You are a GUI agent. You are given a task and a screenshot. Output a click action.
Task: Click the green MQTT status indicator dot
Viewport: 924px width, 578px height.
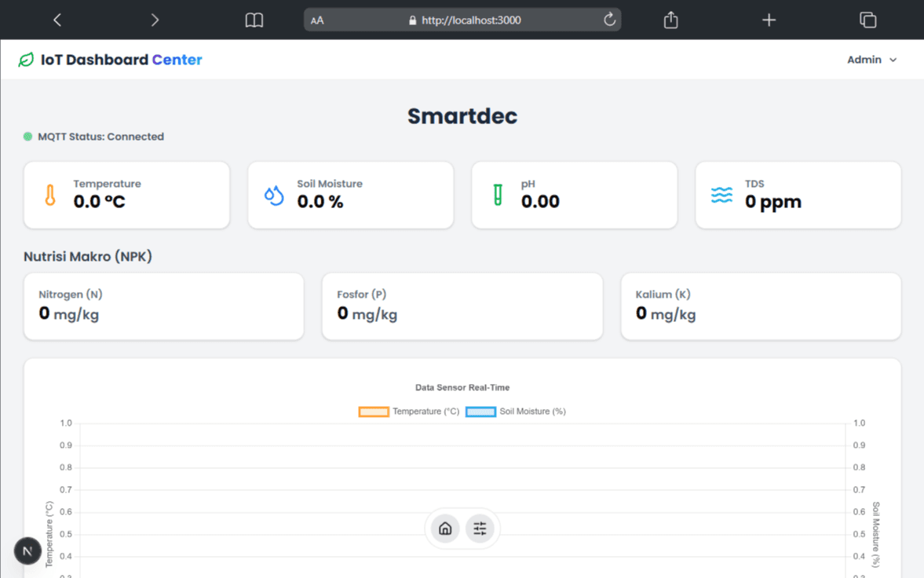click(28, 137)
